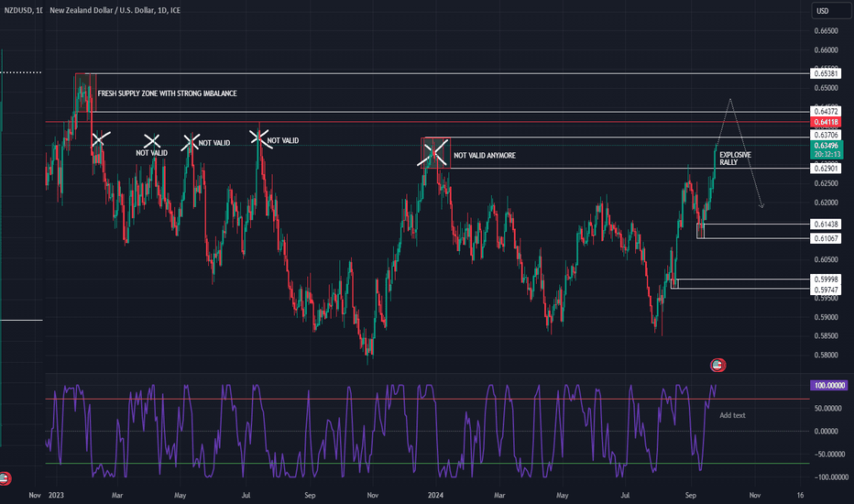Viewport: 854px width, 504px height.
Task: Click the 0.58000 price scale value
Action: pos(826,356)
